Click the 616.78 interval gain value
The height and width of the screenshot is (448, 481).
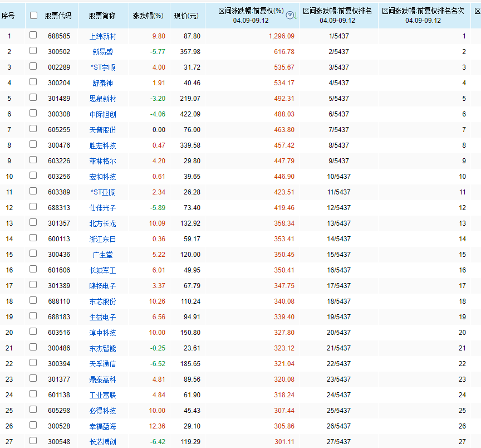tap(284, 52)
